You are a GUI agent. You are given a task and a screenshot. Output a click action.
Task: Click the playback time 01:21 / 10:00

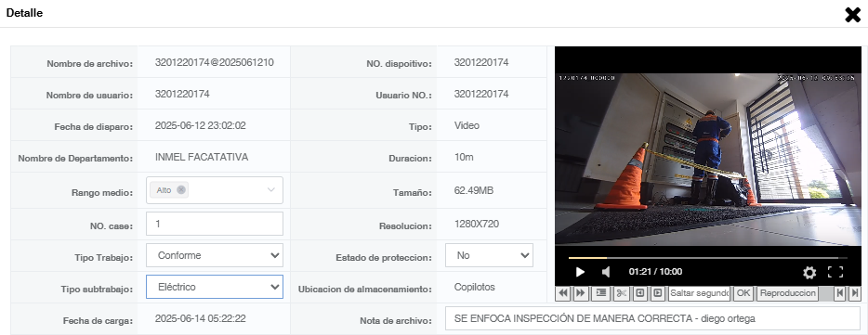[655, 271]
